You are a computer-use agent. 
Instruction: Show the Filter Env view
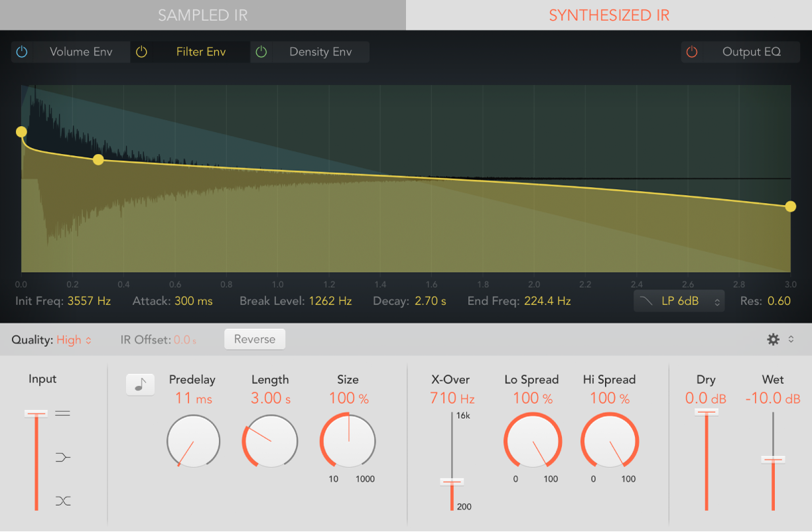click(201, 52)
